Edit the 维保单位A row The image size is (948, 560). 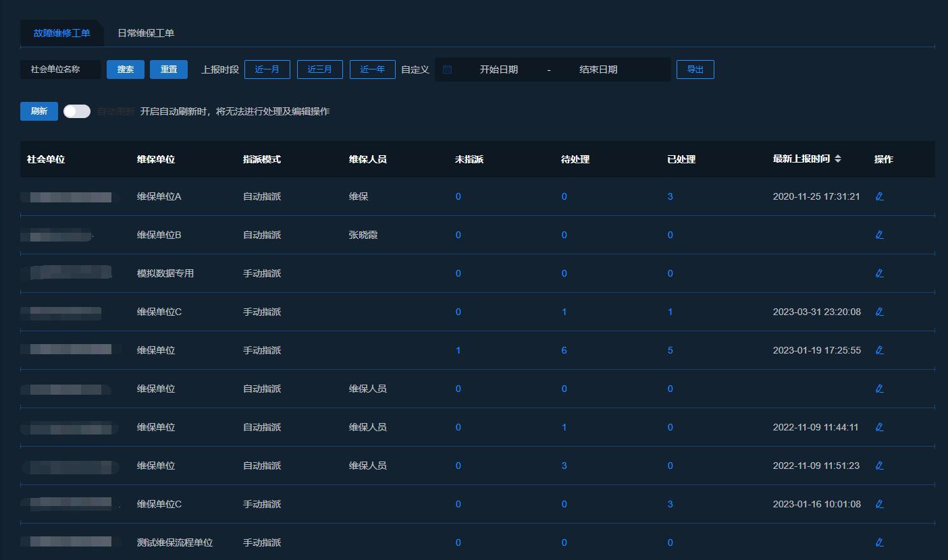pos(879,196)
